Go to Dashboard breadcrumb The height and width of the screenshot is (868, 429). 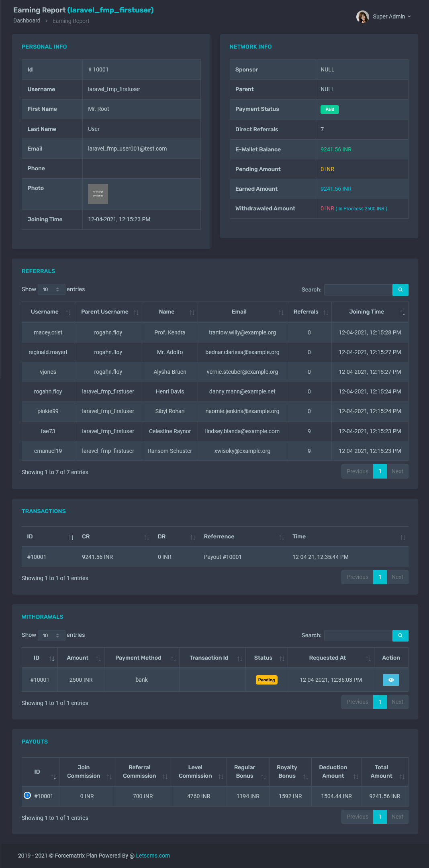[27, 20]
